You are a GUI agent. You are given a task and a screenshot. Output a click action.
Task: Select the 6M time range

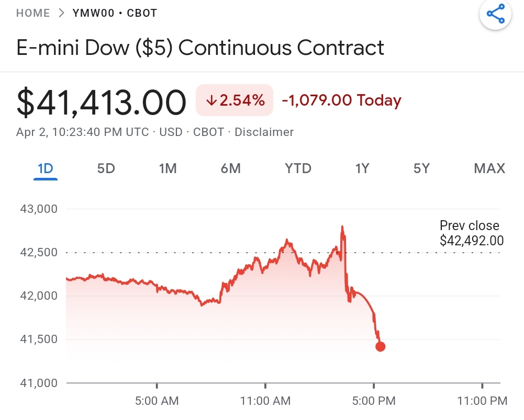[x=230, y=168]
